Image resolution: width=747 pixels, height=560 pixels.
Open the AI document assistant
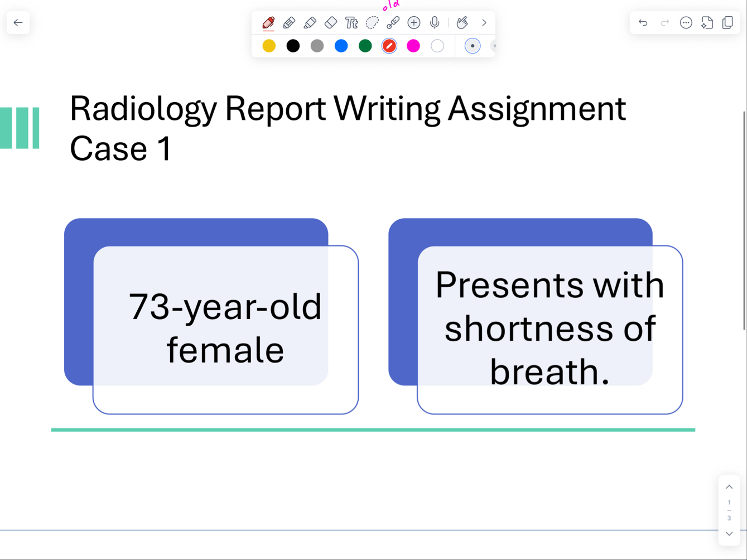point(707,22)
